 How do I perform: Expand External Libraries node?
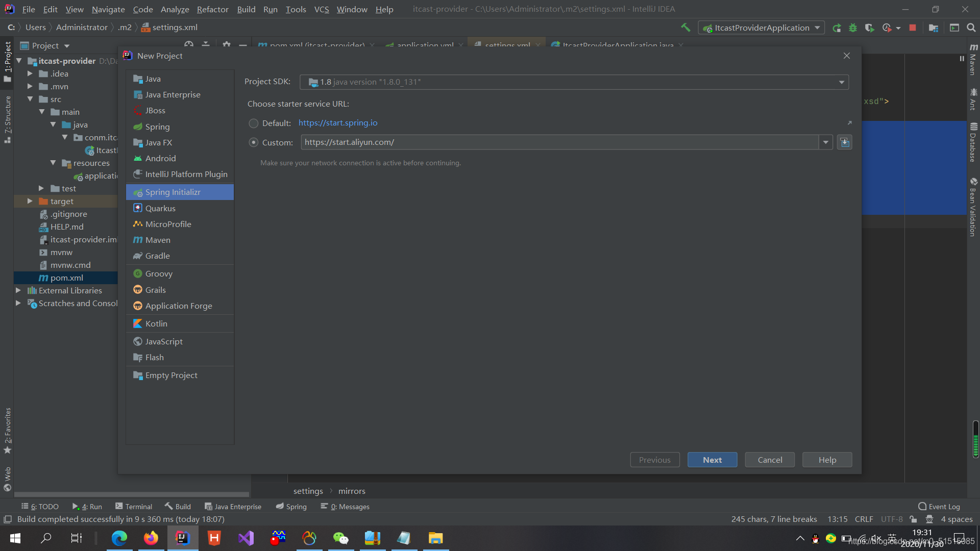18,290
